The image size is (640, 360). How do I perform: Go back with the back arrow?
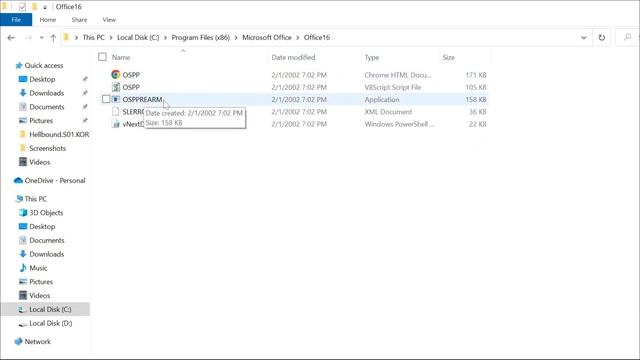[x=11, y=38]
